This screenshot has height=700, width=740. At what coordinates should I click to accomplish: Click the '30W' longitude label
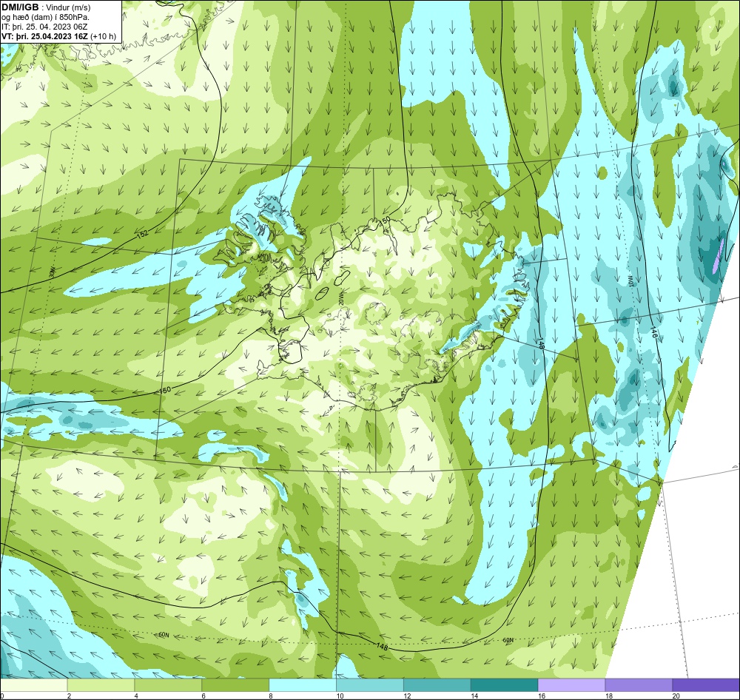click(53, 272)
